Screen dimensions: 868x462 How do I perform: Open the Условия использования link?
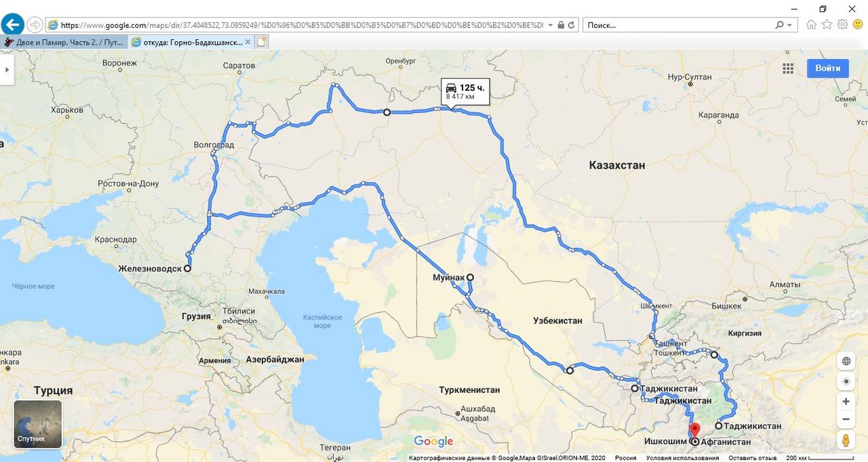tap(682, 458)
